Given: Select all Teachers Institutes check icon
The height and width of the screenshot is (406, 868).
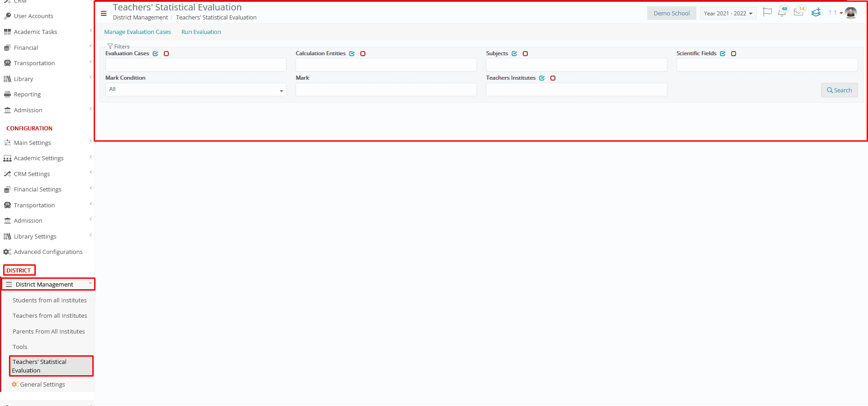Looking at the screenshot, I should (542, 78).
